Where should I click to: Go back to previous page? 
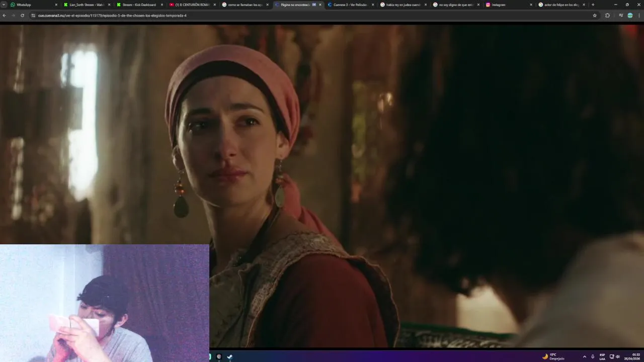coord(4,16)
